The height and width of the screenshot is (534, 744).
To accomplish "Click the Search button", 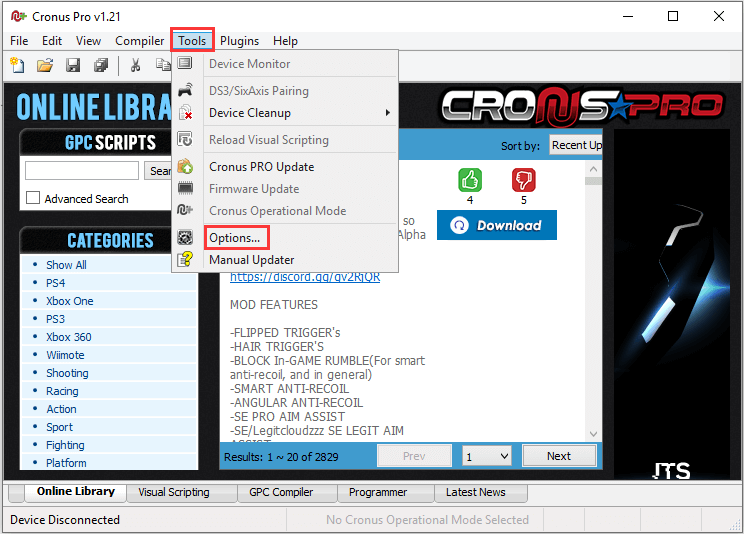I will tap(158, 170).
